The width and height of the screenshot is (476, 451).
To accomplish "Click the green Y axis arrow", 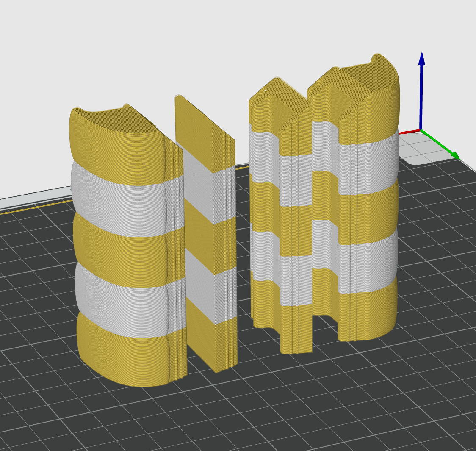I will click(x=440, y=145).
